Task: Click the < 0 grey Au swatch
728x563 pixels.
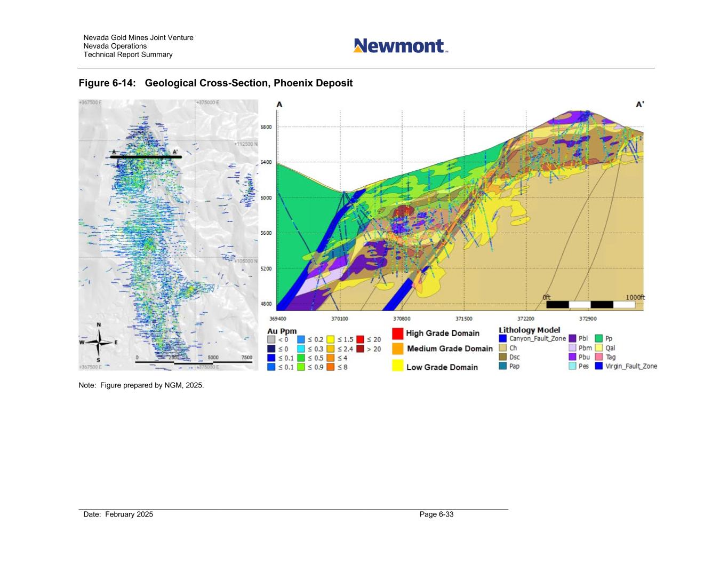Action: pyautogui.click(x=271, y=339)
